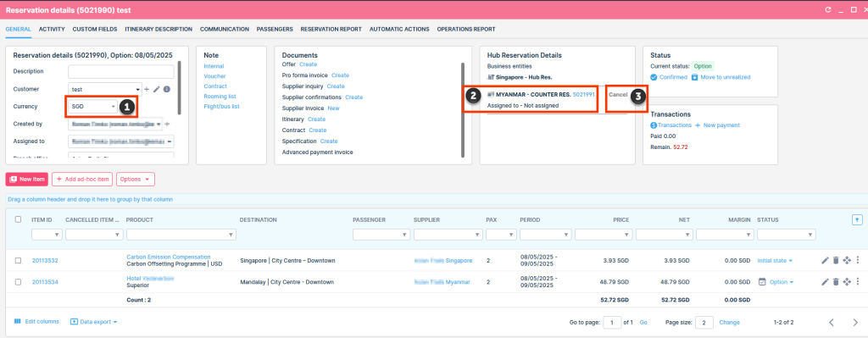Open Option status dropdown for hotel item
The image size is (868, 338).
click(x=781, y=282)
